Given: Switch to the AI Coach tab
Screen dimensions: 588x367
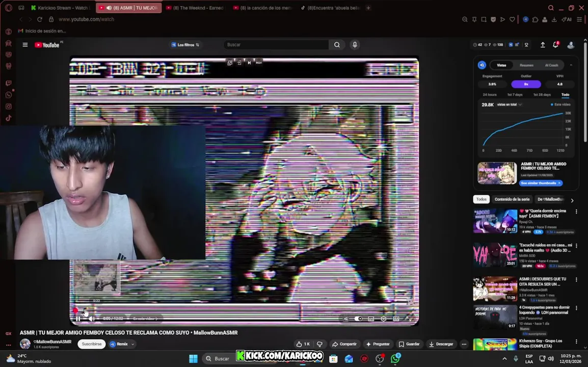Looking at the screenshot, I should 551,65.
